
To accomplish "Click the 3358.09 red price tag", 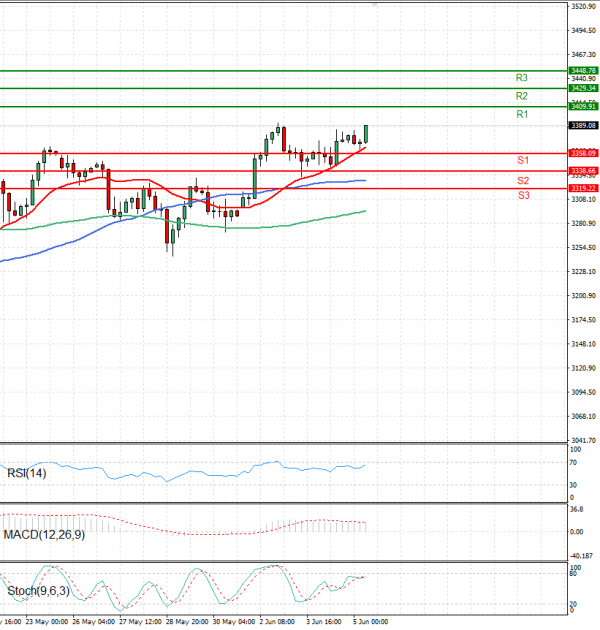I will tap(583, 153).
